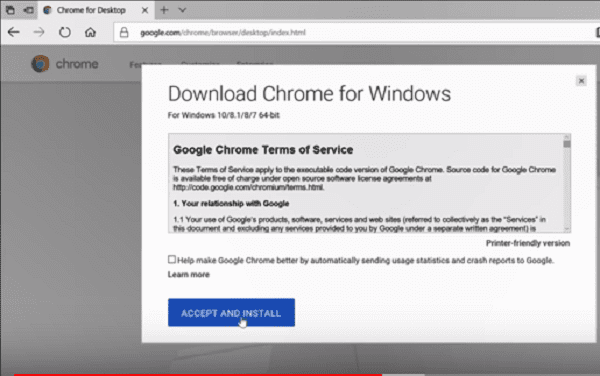Open the tab preview icon at top-left
The width and height of the screenshot is (600, 376).
click(x=10, y=10)
